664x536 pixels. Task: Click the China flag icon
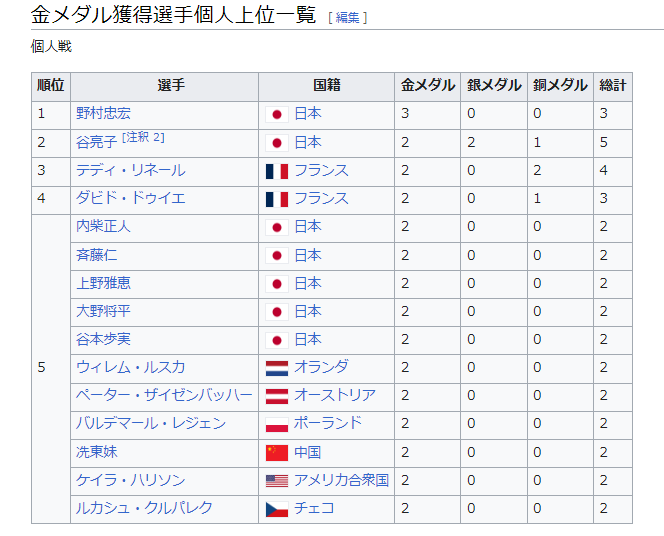tap(277, 452)
